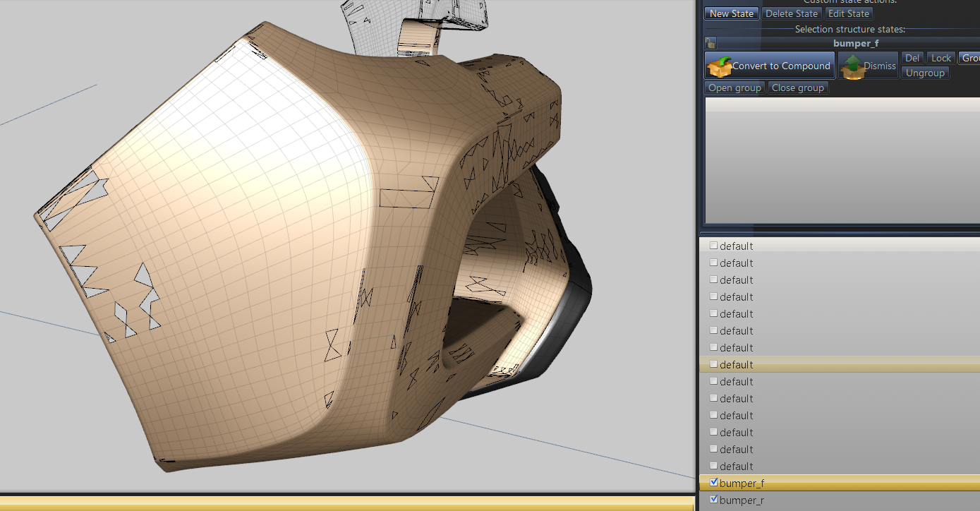
Task: Select the bumper_f row label in list
Action: click(x=742, y=483)
